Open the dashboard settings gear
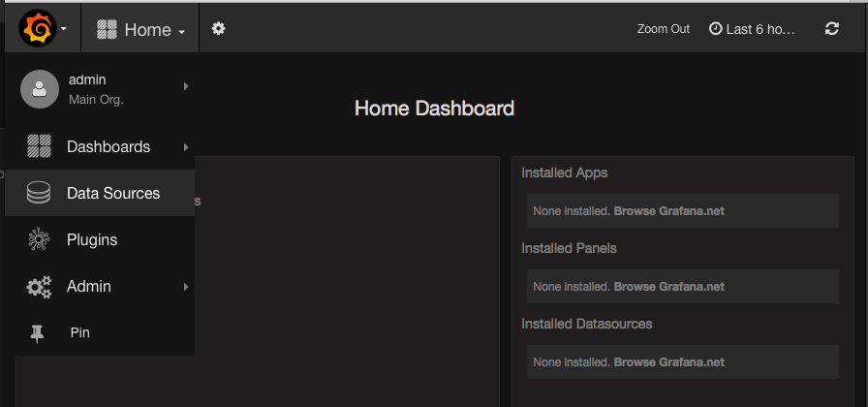868x407 pixels. tap(218, 29)
